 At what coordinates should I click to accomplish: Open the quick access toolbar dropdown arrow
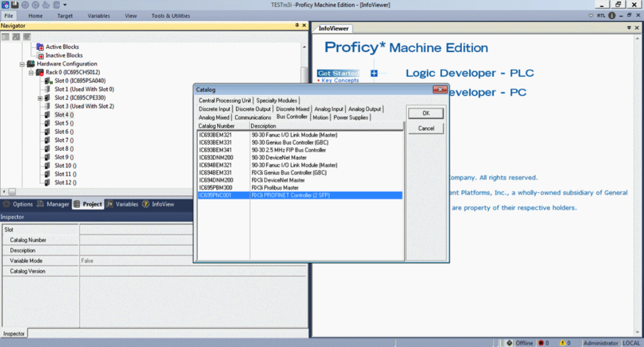coord(65,5)
